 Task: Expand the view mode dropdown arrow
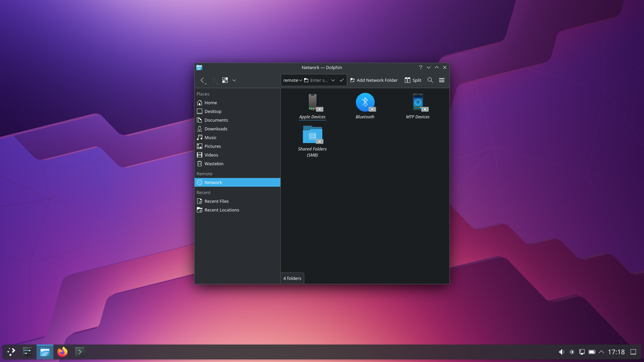[x=234, y=80]
